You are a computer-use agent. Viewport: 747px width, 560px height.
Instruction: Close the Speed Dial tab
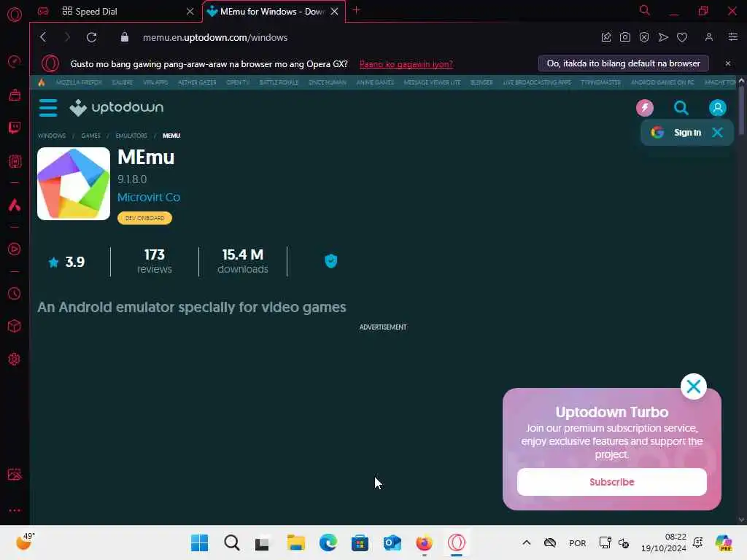point(190,11)
